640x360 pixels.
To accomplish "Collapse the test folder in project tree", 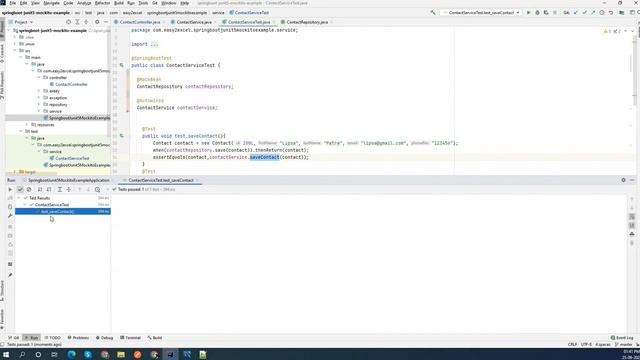I will [x=21, y=131].
